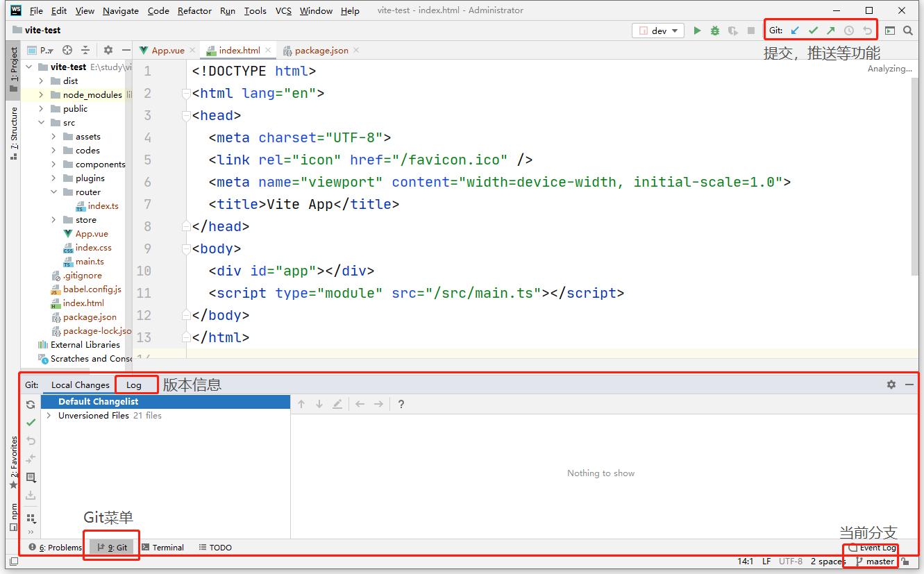Image resolution: width=924 pixels, height=574 pixels.
Task: Run the dev configuration with play button
Action: [x=697, y=31]
